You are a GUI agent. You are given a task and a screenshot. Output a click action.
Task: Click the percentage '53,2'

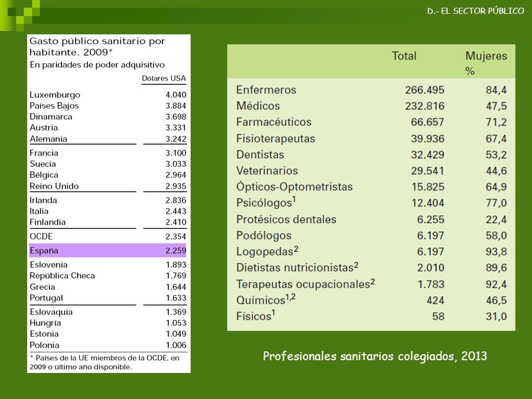(x=496, y=155)
